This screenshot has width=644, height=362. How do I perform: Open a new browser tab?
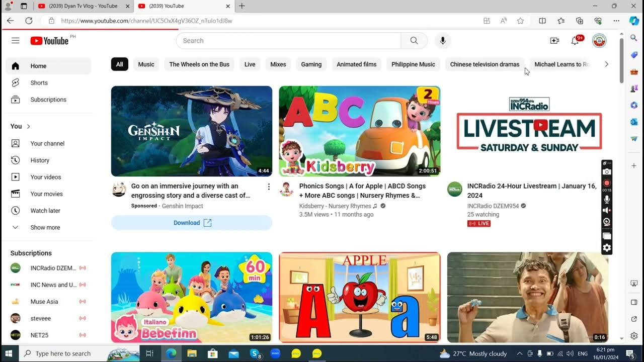click(242, 6)
